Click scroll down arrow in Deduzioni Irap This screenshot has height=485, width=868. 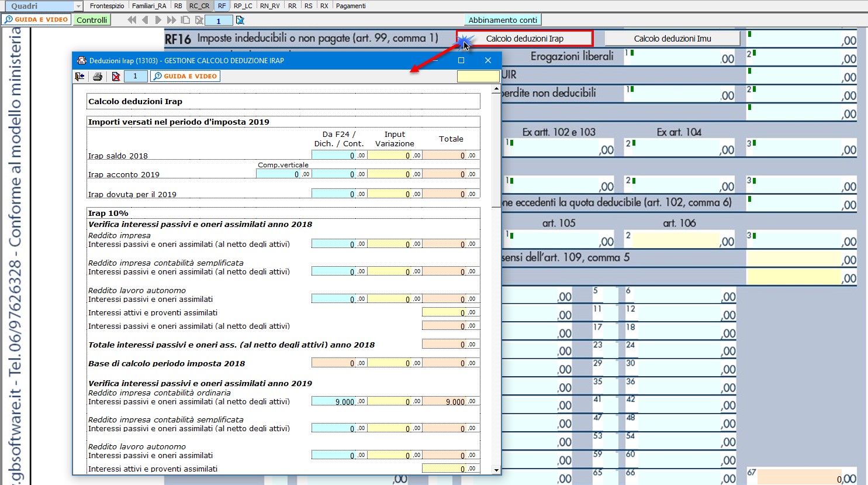tap(496, 470)
